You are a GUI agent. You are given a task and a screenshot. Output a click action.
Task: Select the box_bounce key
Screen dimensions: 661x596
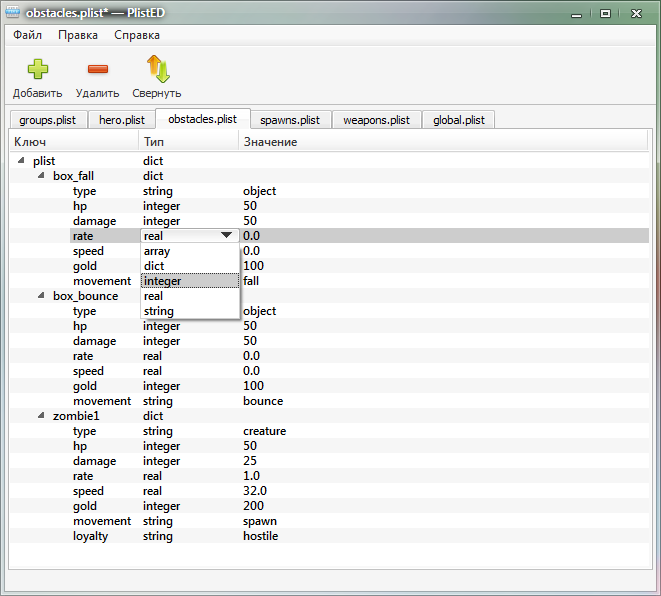point(86,296)
